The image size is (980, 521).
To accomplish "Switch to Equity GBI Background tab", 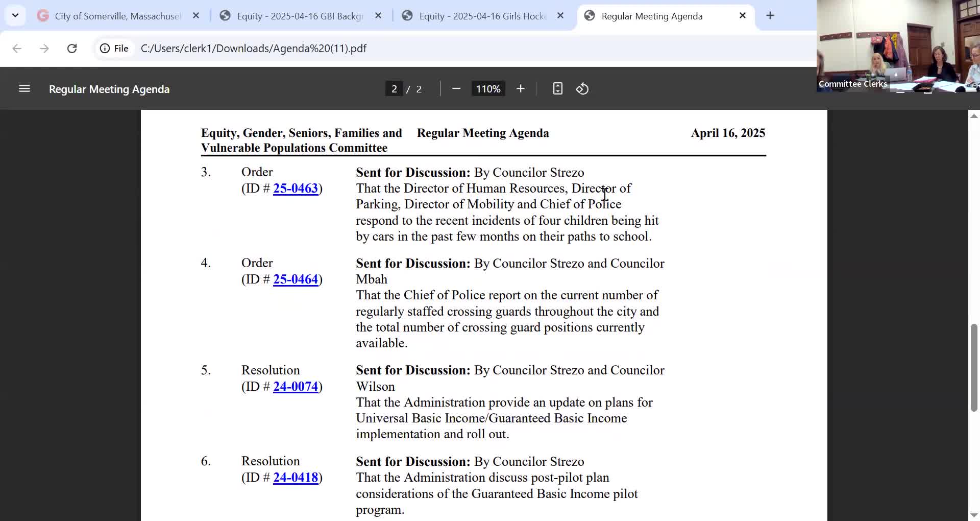I will (x=300, y=16).
